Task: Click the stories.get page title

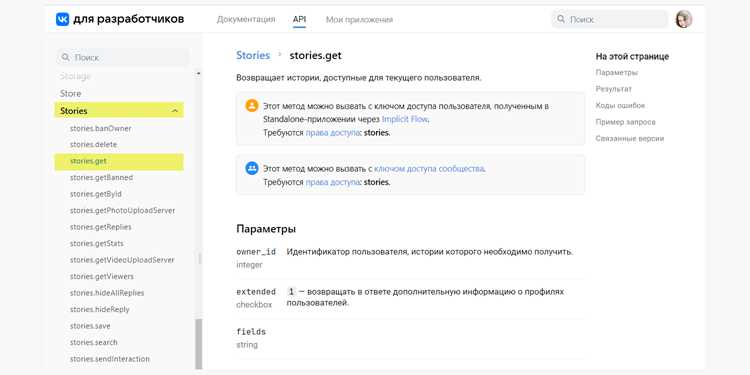Action: click(x=316, y=55)
